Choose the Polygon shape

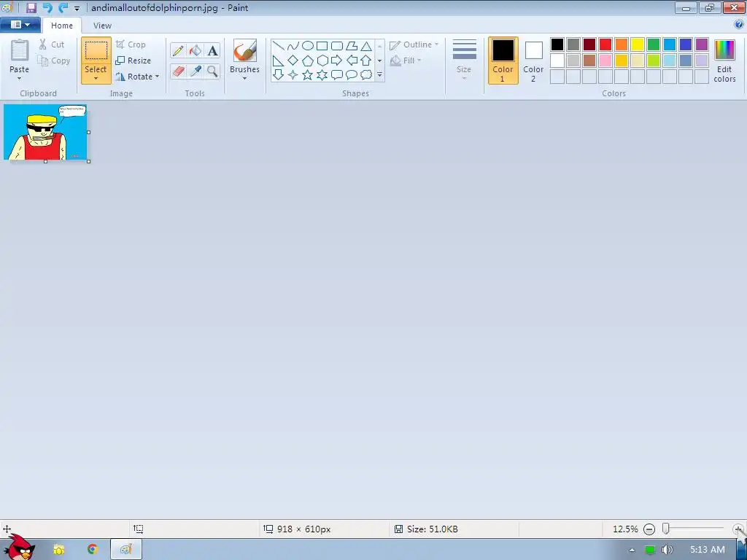point(352,46)
